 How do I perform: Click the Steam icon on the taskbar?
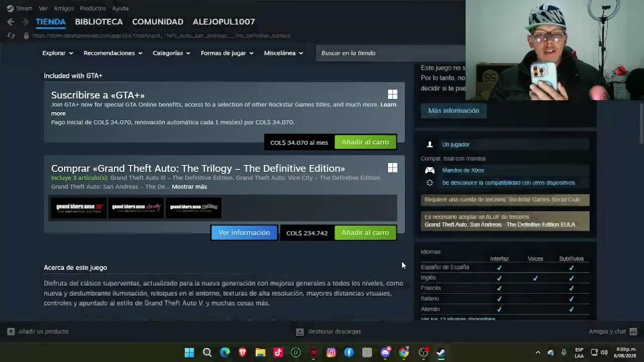[x=441, y=352]
